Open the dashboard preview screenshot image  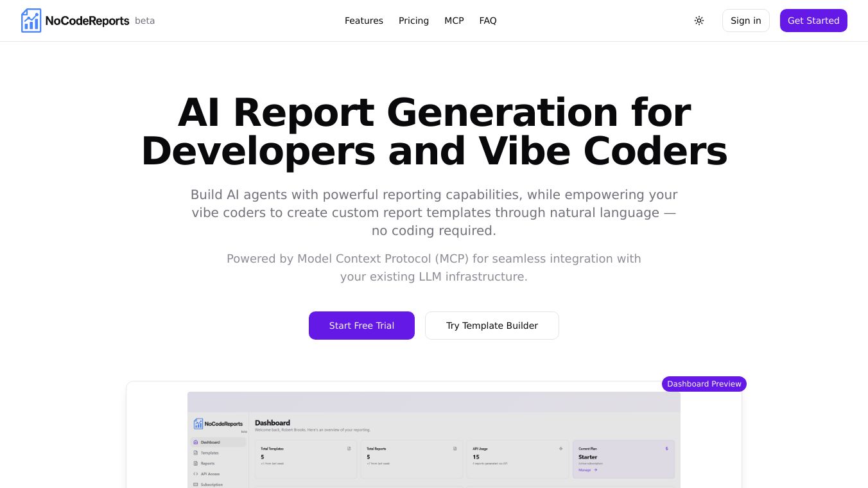(x=434, y=440)
